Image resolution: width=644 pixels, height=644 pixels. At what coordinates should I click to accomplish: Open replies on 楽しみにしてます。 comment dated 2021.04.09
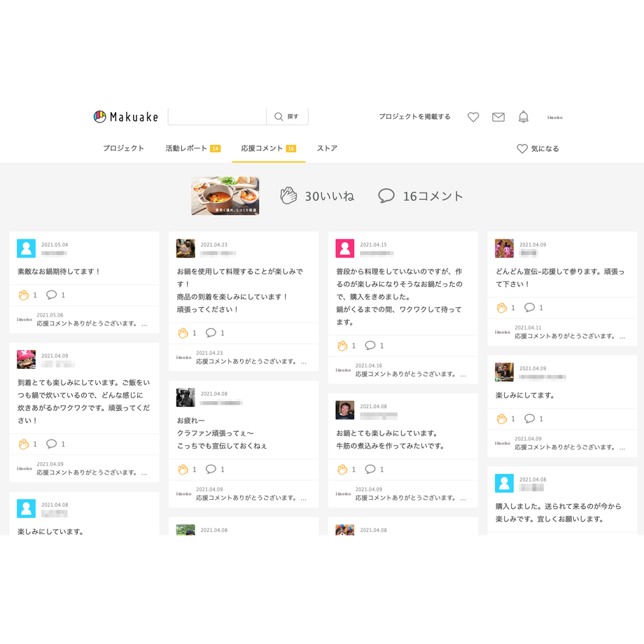click(x=529, y=419)
